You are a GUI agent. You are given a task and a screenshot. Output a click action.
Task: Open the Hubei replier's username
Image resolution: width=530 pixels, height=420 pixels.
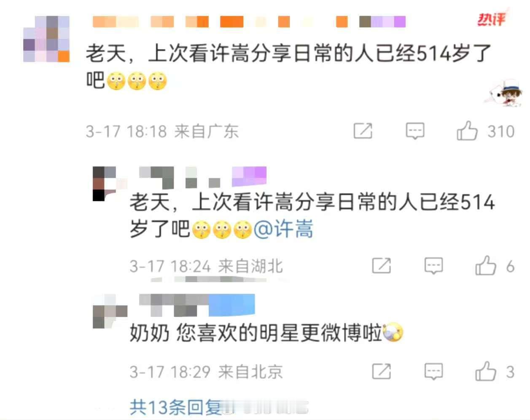point(203,177)
